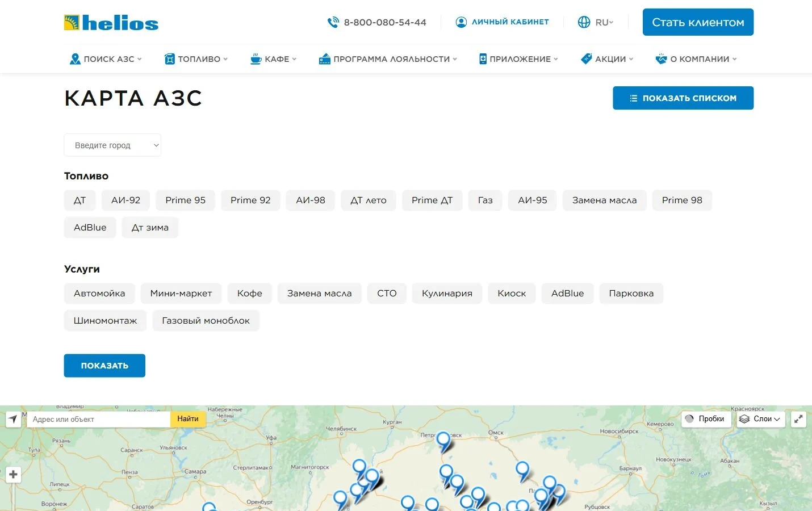The image size is (812, 511).
Task: Open the Акции menu
Action: point(606,59)
